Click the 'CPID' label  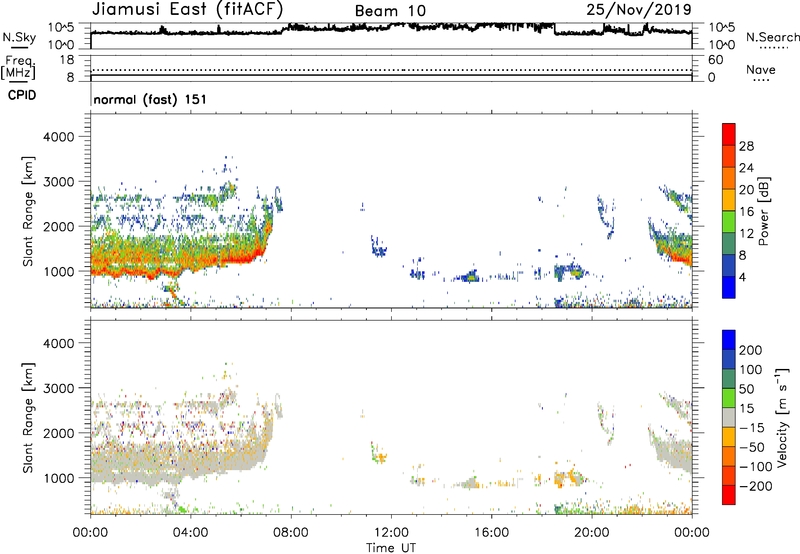coord(22,95)
